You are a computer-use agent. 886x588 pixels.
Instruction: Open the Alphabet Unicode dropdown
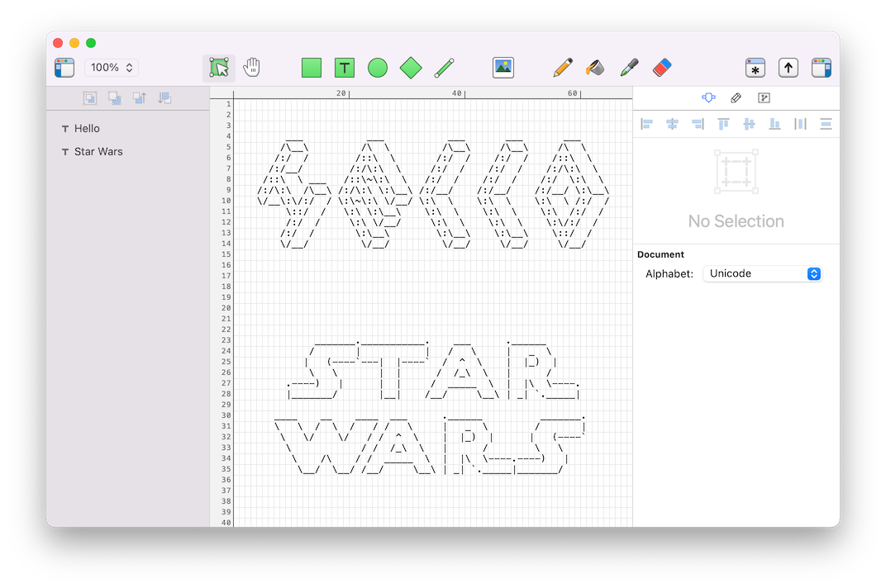pyautogui.click(x=762, y=273)
